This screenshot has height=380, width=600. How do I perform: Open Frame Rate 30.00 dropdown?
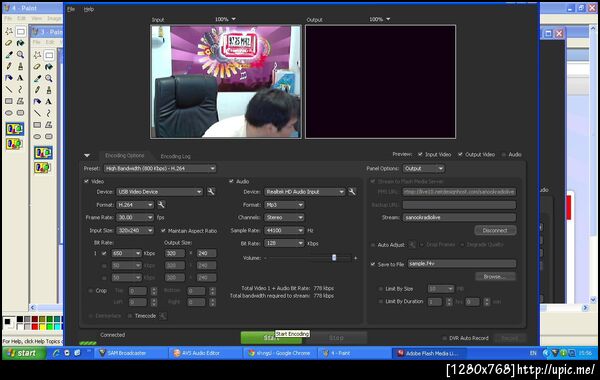click(135, 217)
